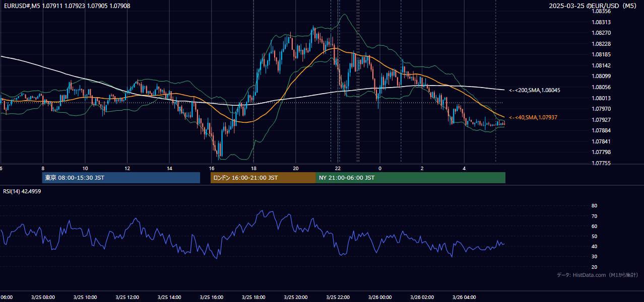
Task: Click hour label 0 under the price chart
Action: tap(380, 168)
